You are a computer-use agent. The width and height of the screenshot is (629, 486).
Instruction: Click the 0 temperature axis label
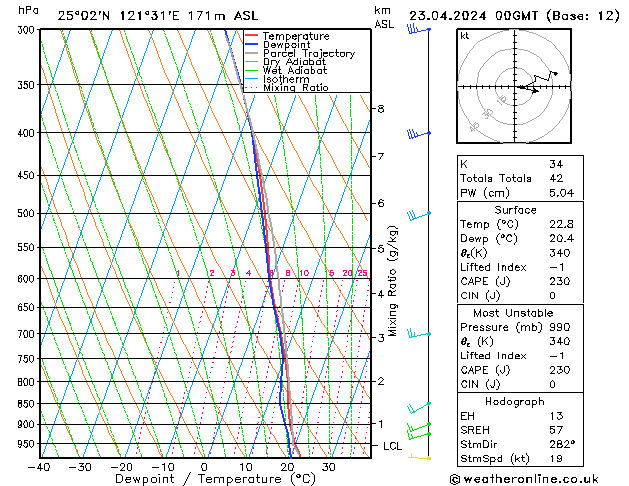tap(204, 467)
